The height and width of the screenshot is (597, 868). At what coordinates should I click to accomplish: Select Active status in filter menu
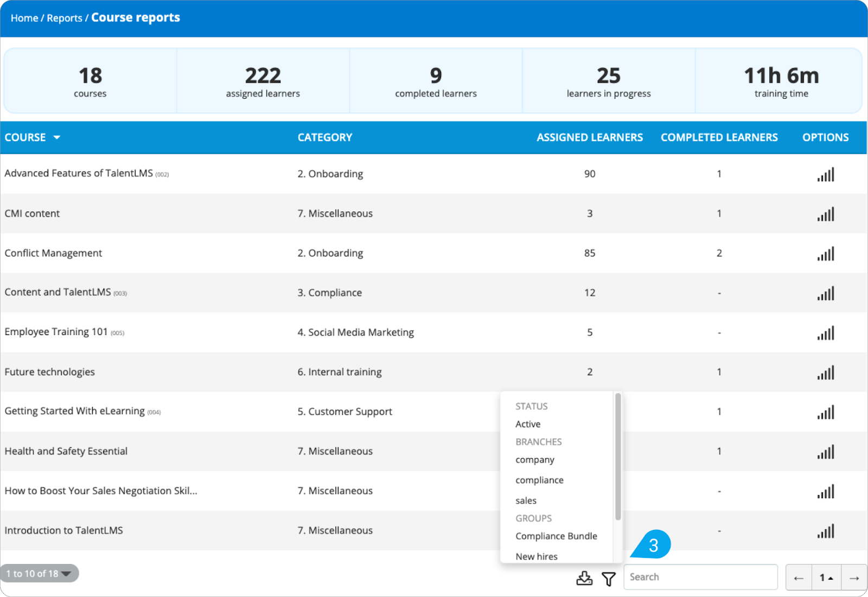[528, 424]
